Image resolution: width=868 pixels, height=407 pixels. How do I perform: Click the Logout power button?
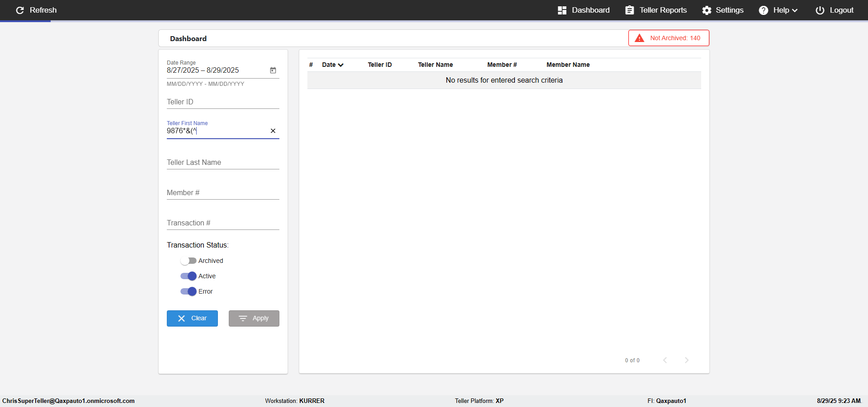[834, 10]
